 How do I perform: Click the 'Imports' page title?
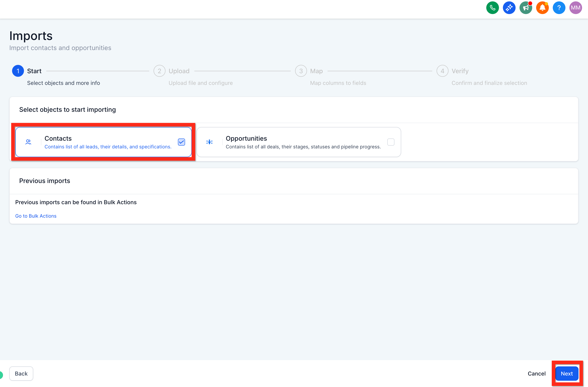[31, 36]
